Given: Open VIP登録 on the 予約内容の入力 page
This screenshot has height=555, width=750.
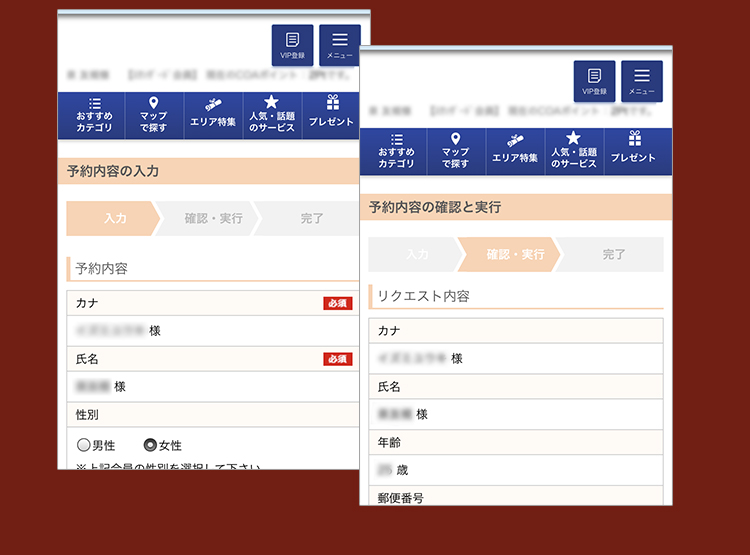Looking at the screenshot, I should click(292, 45).
